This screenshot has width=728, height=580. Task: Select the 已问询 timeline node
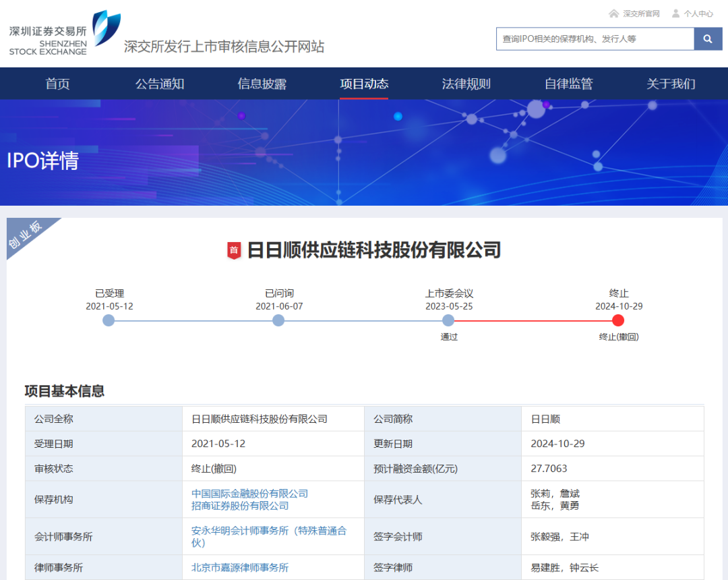tap(278, 320)
